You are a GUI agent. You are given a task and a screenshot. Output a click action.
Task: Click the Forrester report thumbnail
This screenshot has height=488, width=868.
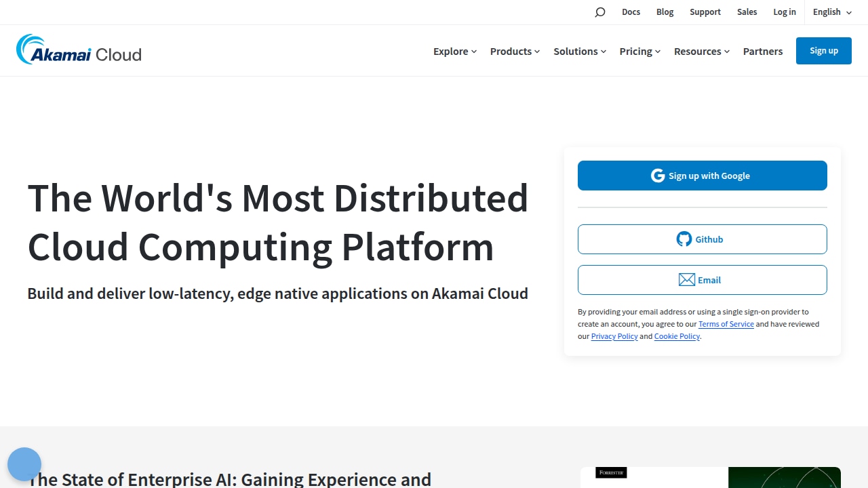(x=711, y=477)
